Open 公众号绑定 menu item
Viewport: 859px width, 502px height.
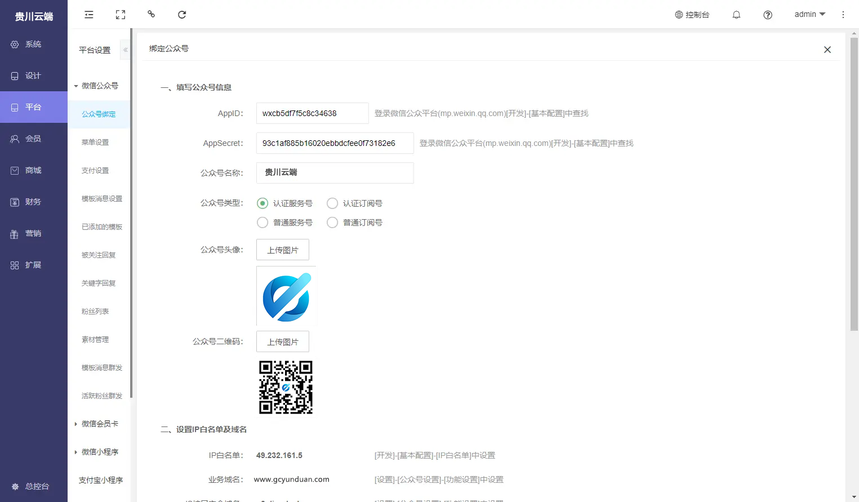(99, 115)
